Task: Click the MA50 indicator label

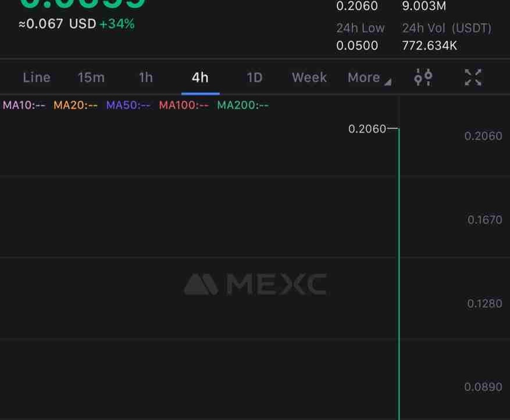Action: tap(128, 105)
